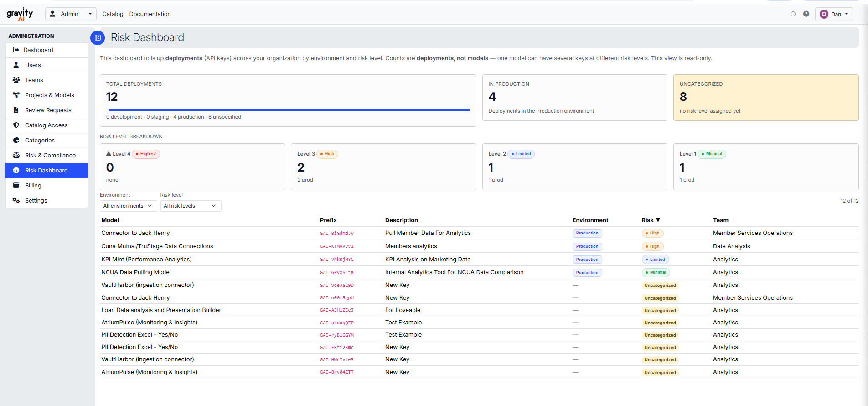Click the Level 4 warning triangle icon
This screenshot has width=868, height=406.
pyautogui.click(x=108, y=154)
